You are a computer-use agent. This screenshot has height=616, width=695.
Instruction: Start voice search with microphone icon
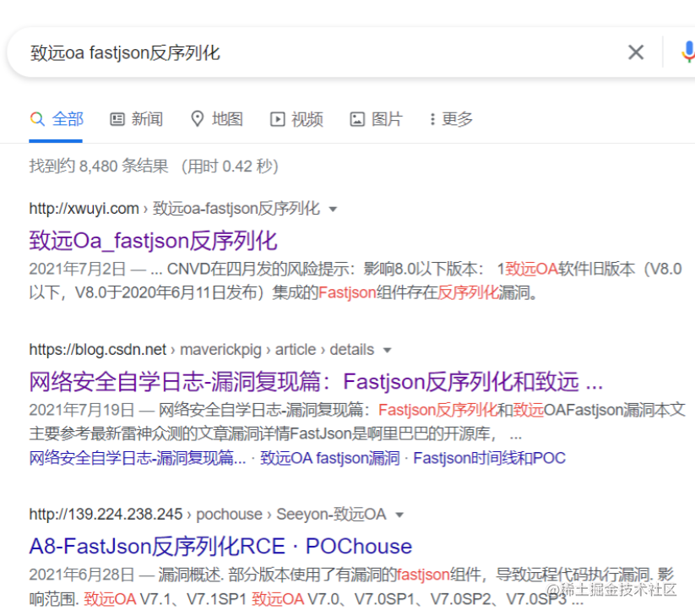(688, 52)
